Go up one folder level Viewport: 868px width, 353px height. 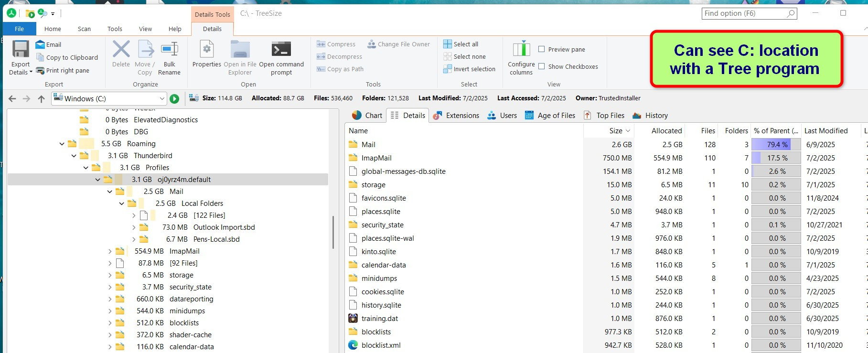(42, 99)
